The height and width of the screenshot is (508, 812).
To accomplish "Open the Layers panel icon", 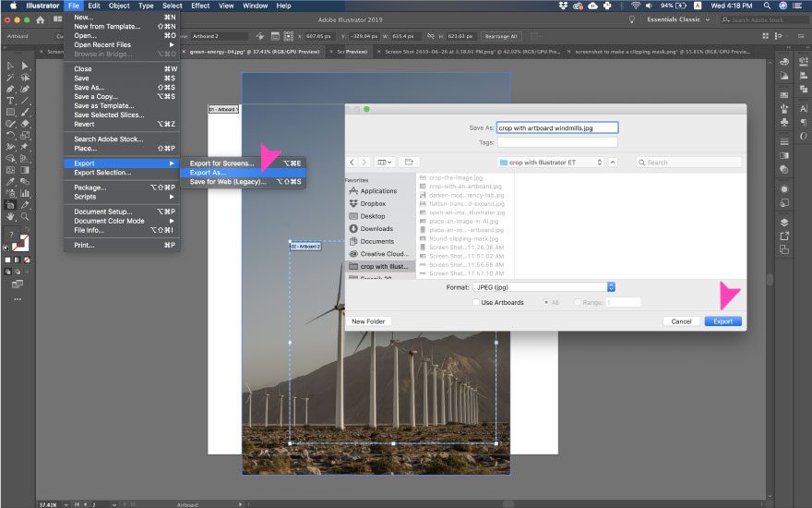I will tap(783, 223).
